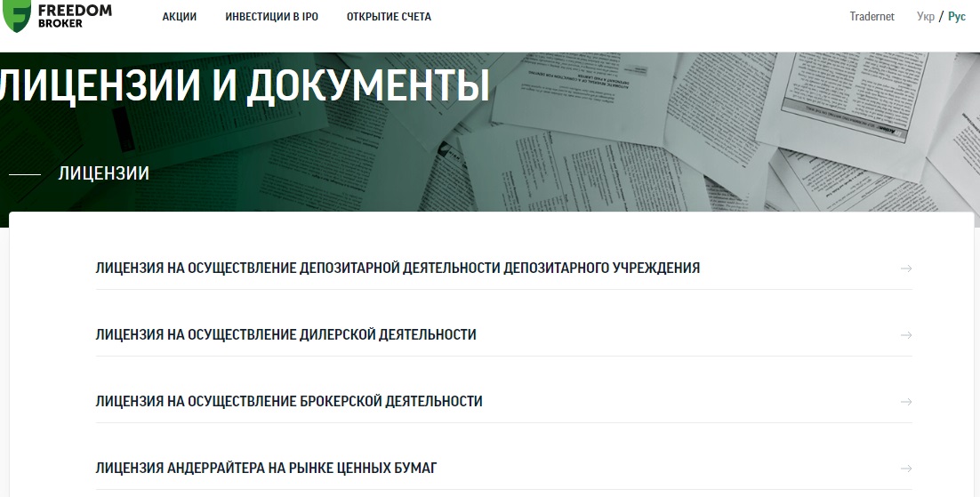980x497 pixels.
Task: Select ЛИЦЕНЗИЯ НА ОСУЩЕСТВЛЕНИЕ БРОКЕРСКОЙ ДЕЯТЕЛЬНОСТИ title
Action: [x=289, y=402]
